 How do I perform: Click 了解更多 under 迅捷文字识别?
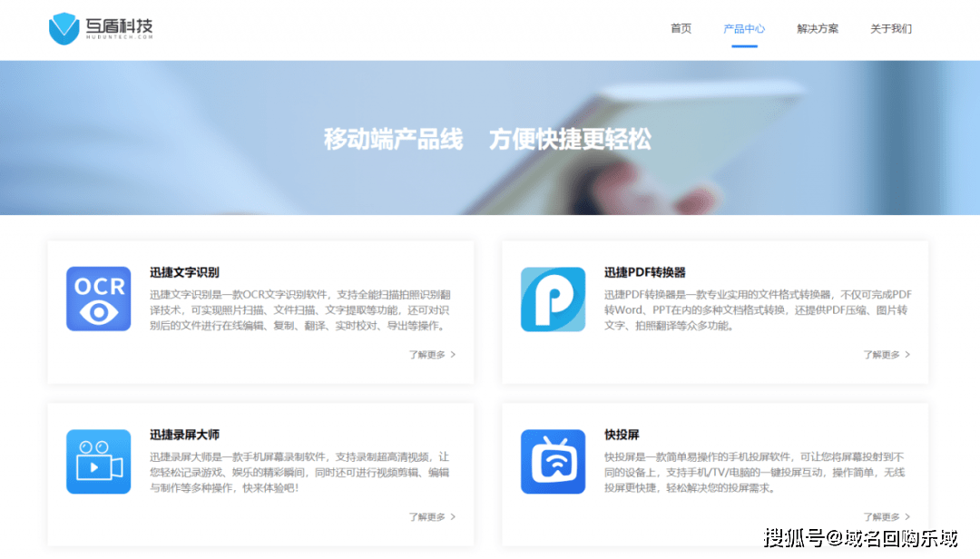point(432,355)
